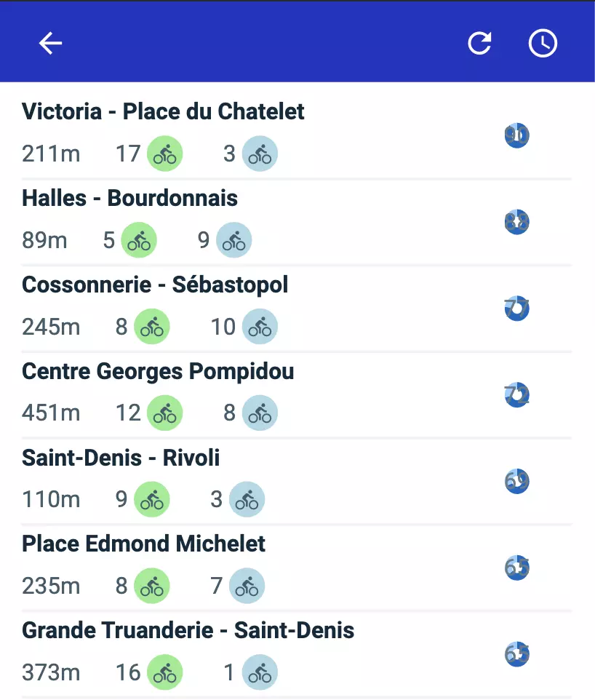Open Victoria - Place du Chatelet station
The image size is (595, 700).
point(163,111)
